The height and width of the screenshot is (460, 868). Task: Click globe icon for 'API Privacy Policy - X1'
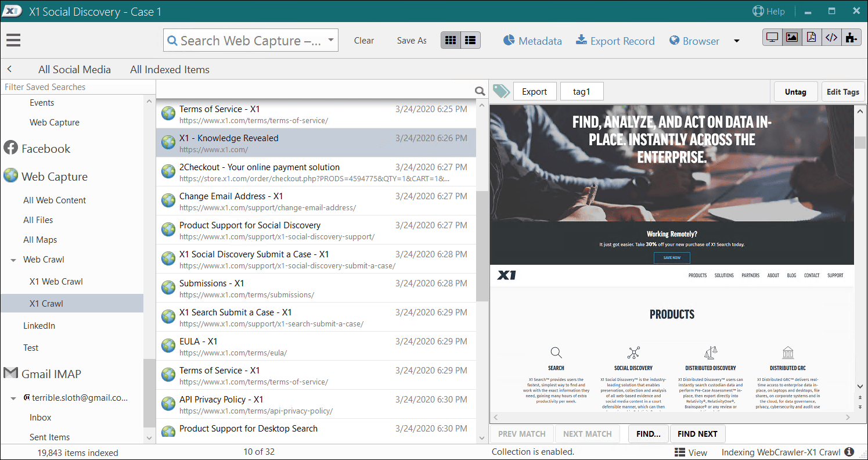click(168, 404)
